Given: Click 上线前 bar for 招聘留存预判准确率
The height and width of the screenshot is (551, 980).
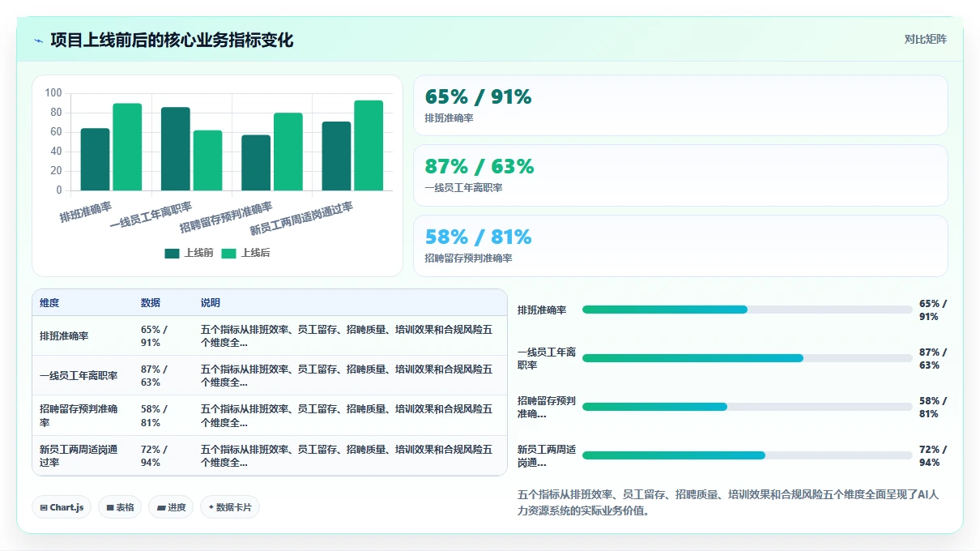Looking at the screenshot, I should click(256, 163).
